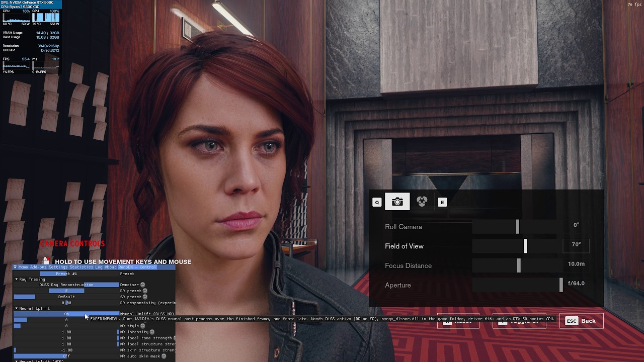Viewport: 644px width, 362px height.
Task: Click the Aperture label
Action: coord(398,285)
